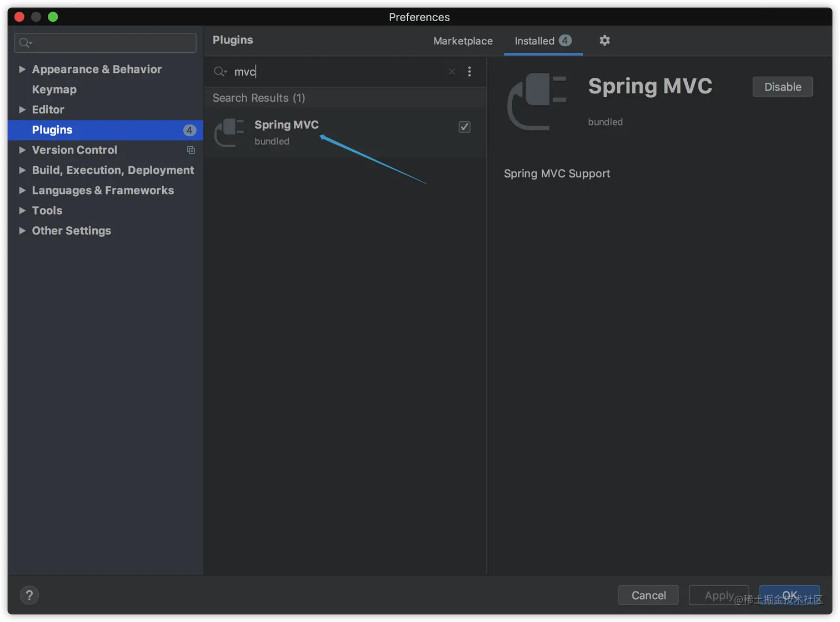Click the plugin search magnifier icon
The width and height of the screenshot is (840, 622).
pos(220,72)
